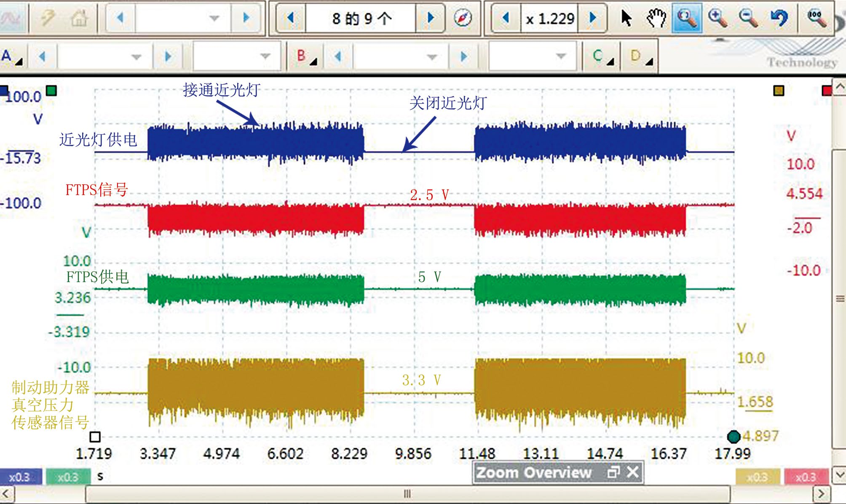Close the Zoom Overview panel

tap(633, 472)
